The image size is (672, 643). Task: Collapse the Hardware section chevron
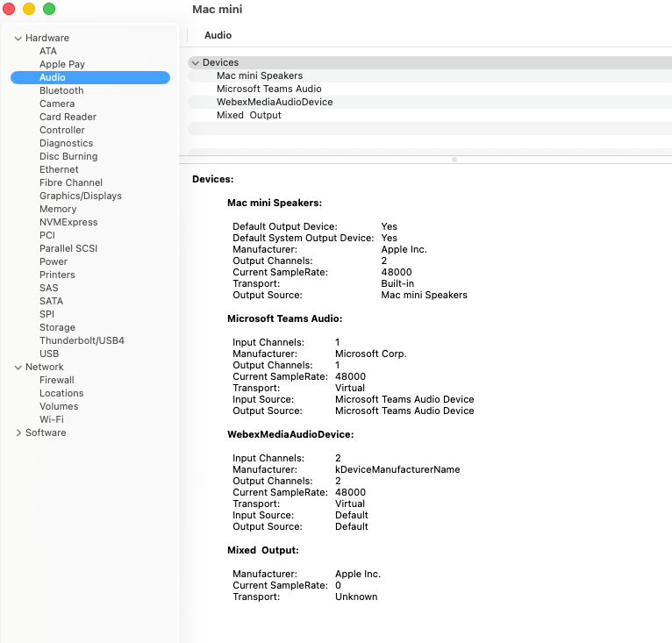coord(18,38)
